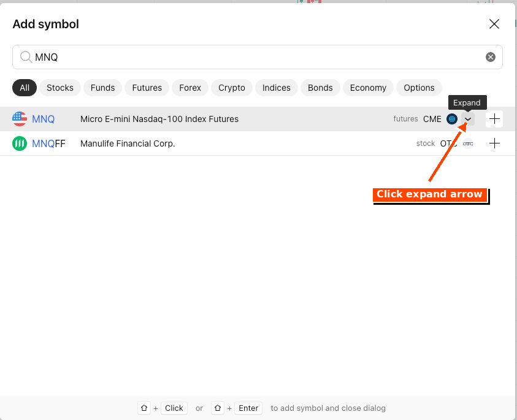
Task: Click the search magnifier icon
Action: (x=26, y=57)
